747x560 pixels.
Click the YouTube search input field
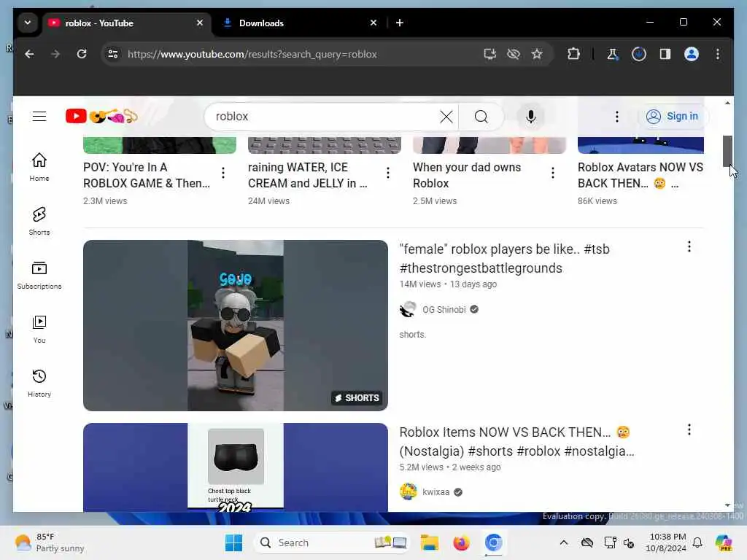point(324,116)
